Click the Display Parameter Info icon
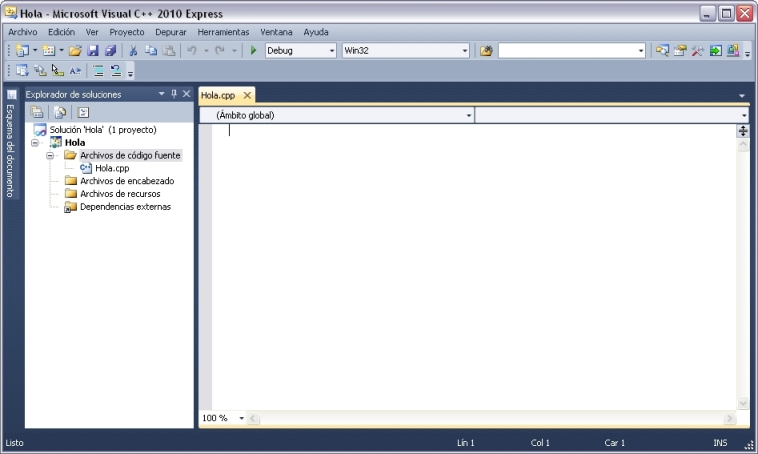The image size is (758, 454). pos(40,71)
